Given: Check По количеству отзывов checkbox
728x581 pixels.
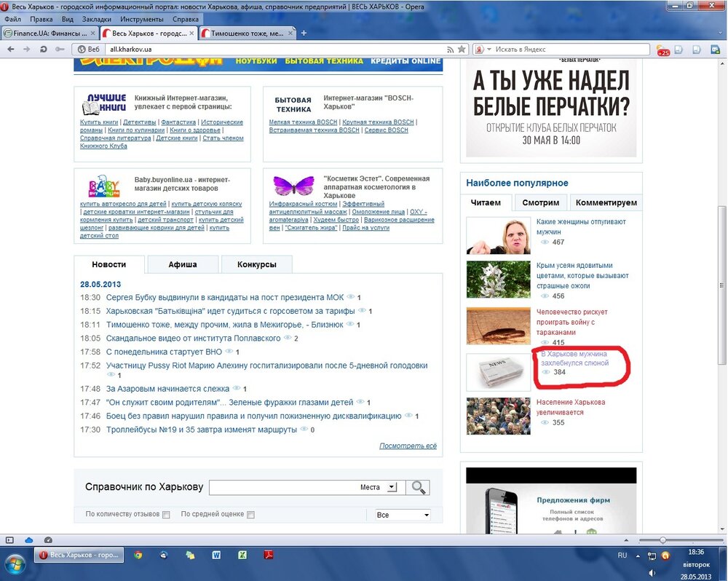Looking at the screenshot, I should click(166, 515).
